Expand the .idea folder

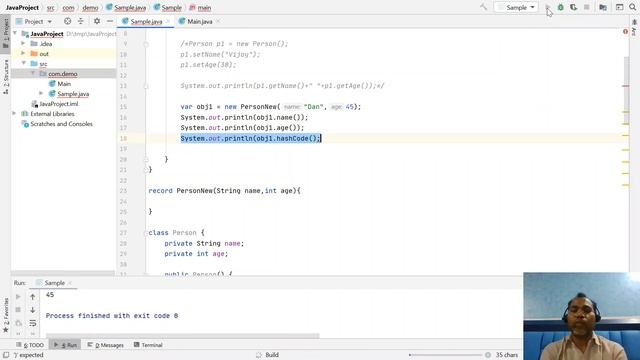[x=23, y=43]
